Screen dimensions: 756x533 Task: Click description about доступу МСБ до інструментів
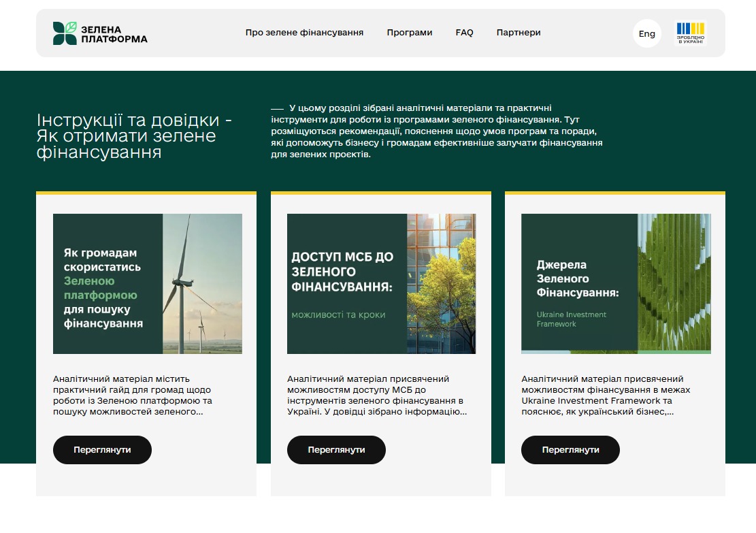click(x=377, y=395)
